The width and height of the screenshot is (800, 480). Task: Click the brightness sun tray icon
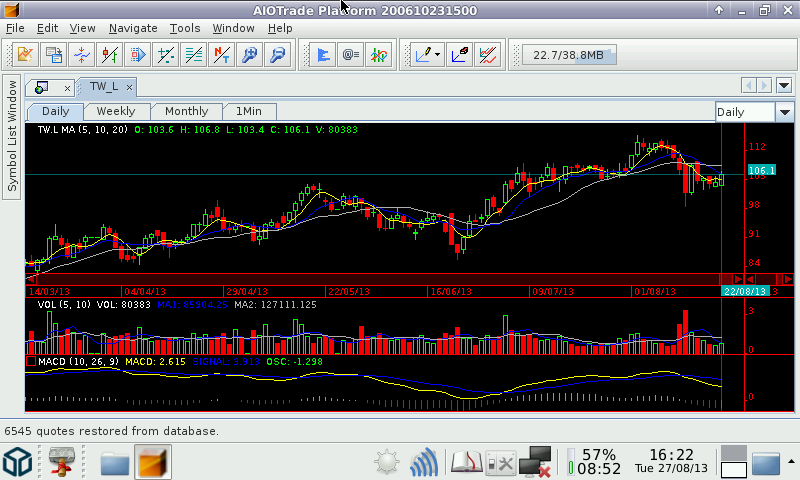pyautogui.click(x=387, y=463)
